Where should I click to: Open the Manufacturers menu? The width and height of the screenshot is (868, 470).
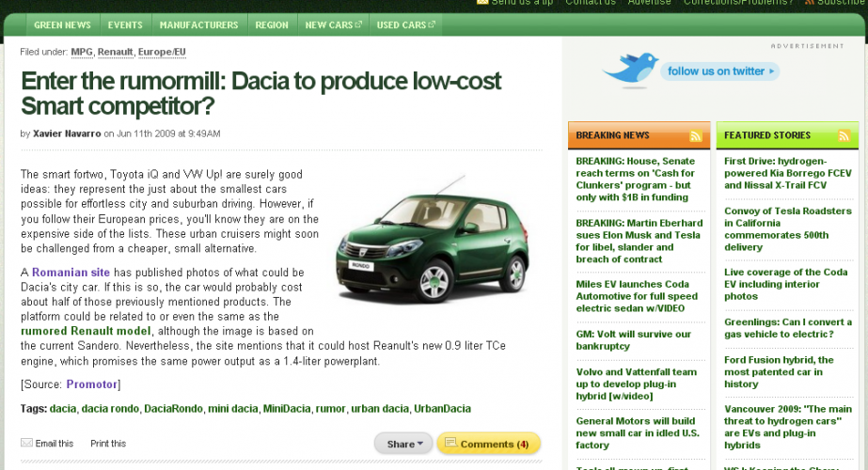coord(198,25)
